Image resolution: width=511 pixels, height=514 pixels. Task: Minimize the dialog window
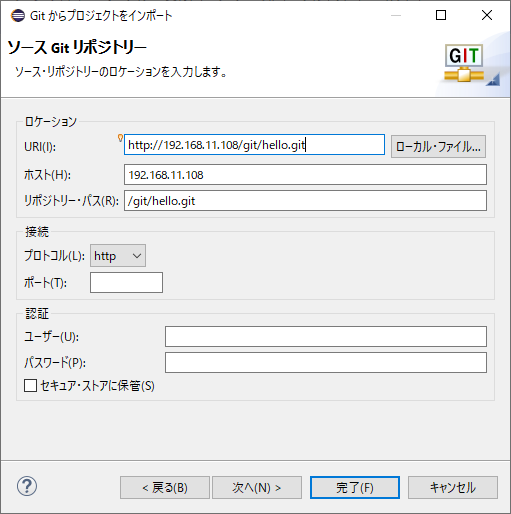tap(396, 15)
